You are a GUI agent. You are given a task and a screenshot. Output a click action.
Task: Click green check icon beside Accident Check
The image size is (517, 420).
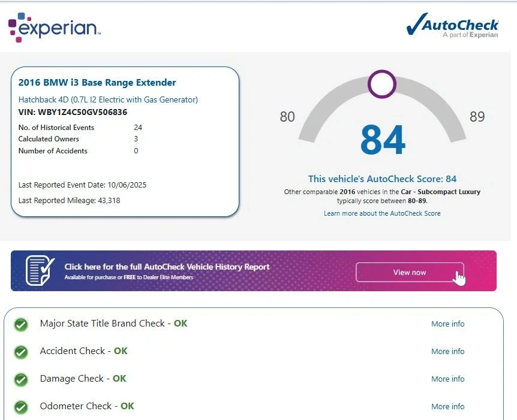[21, 352]
